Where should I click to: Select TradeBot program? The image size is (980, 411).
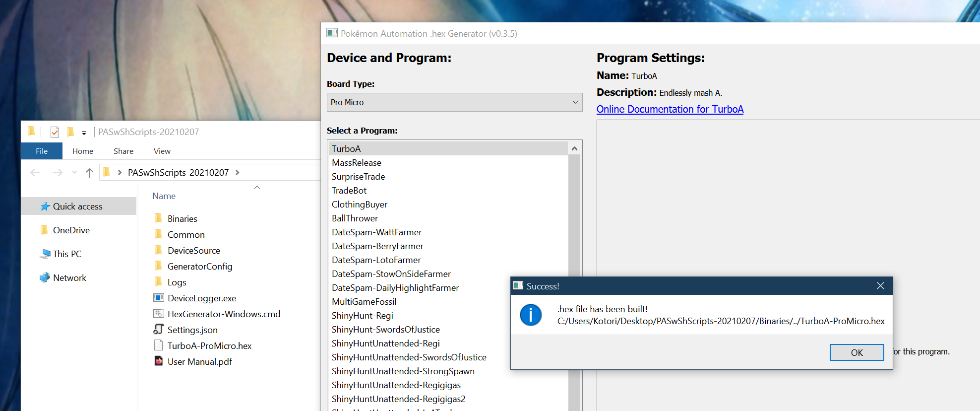coord(448,191)
